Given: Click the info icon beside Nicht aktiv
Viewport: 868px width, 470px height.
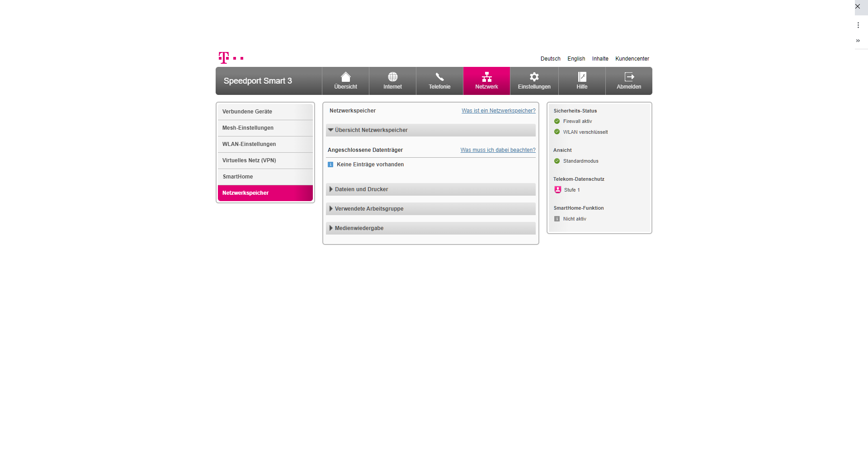Looking at the screenshot, I should tap(557, 219).
